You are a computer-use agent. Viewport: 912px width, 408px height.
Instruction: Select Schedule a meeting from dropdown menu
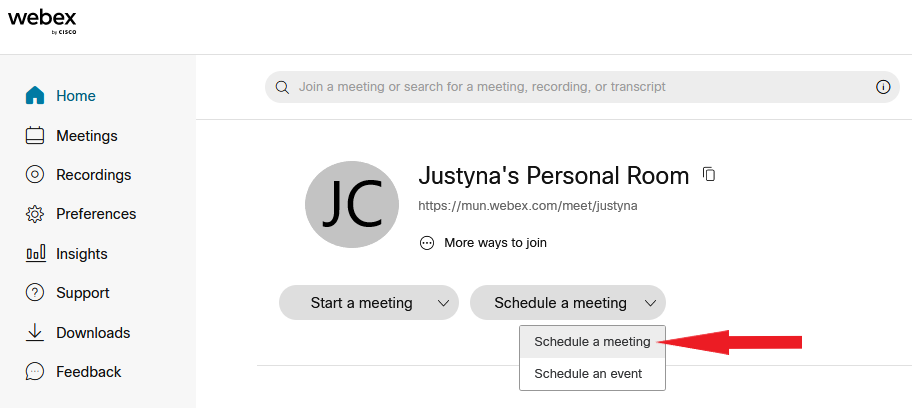(592, 342)
